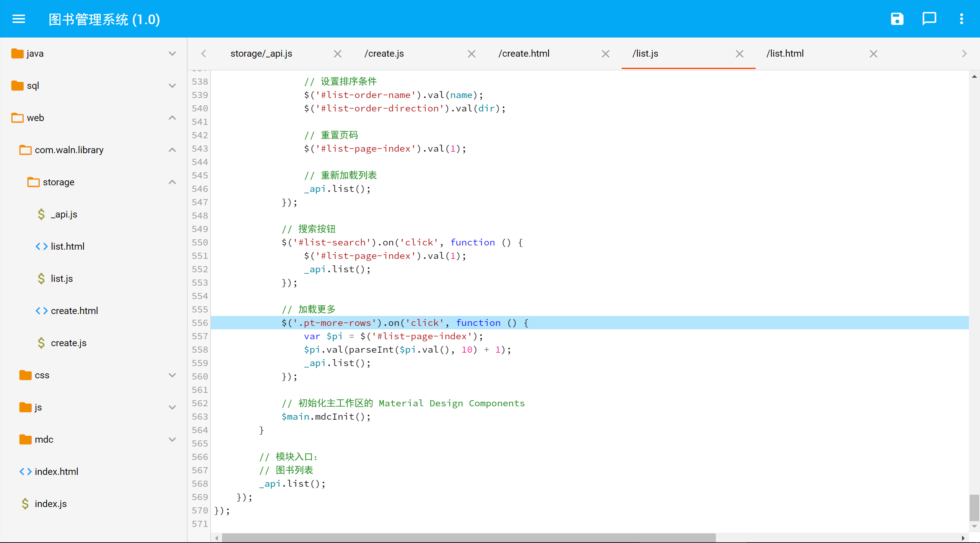Image resolution: width=980 pixels, height=543 pixels.
Task: Switch to the /list.html tab
Action: (x=785, y=54)
